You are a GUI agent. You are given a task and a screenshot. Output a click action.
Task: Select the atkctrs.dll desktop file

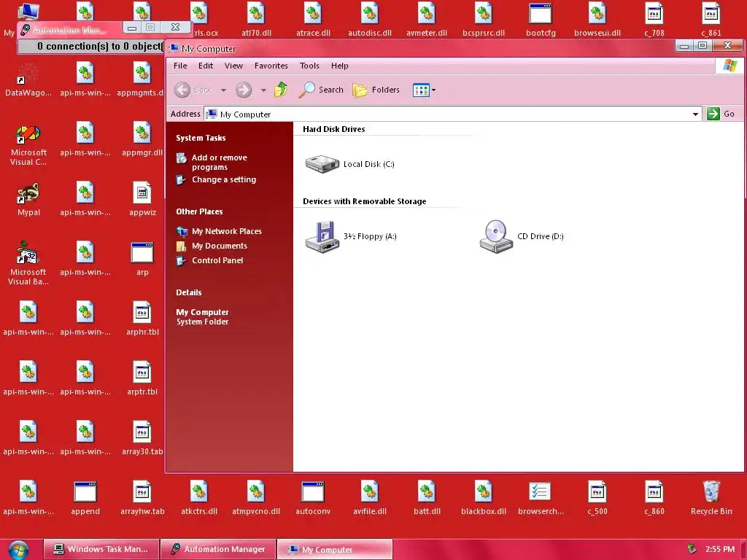(199, 499)
